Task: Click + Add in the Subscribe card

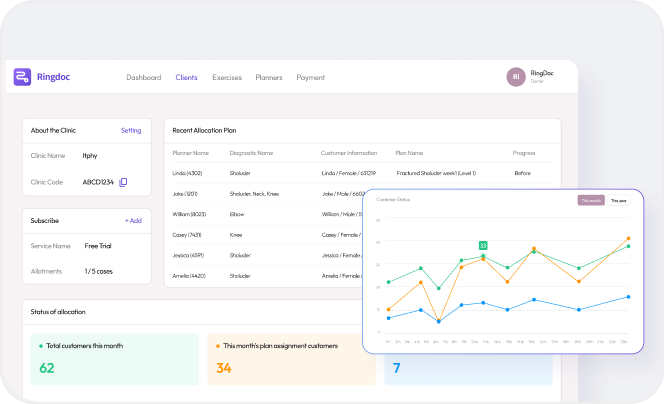Action: tap(133, 220)
